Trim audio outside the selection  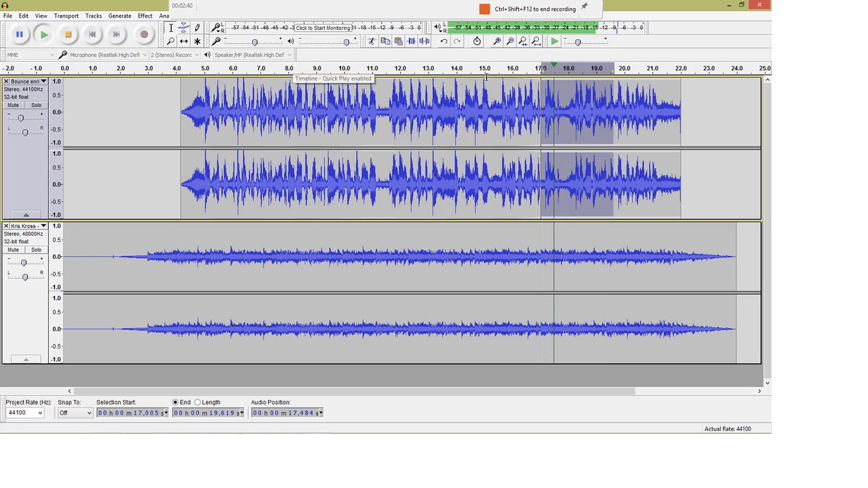411,41
